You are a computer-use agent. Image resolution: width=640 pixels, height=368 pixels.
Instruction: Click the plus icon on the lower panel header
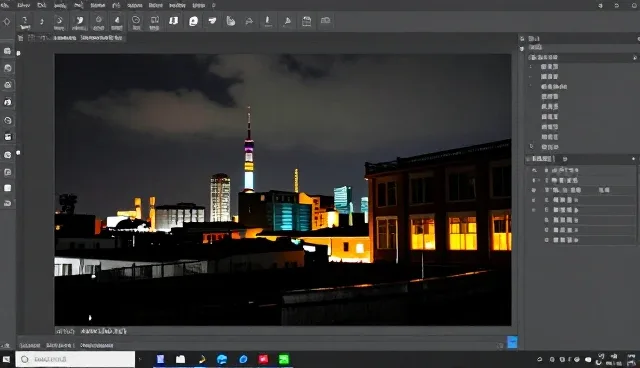click(633, 159)
